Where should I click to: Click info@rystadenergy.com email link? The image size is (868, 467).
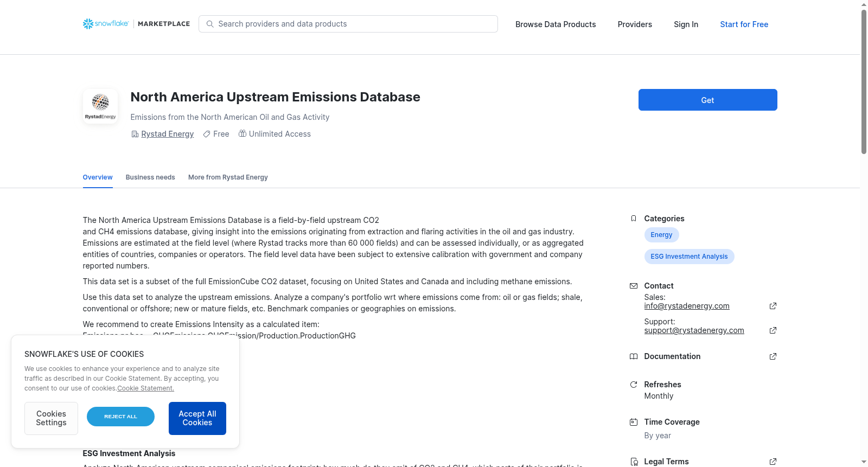(687, 306)
